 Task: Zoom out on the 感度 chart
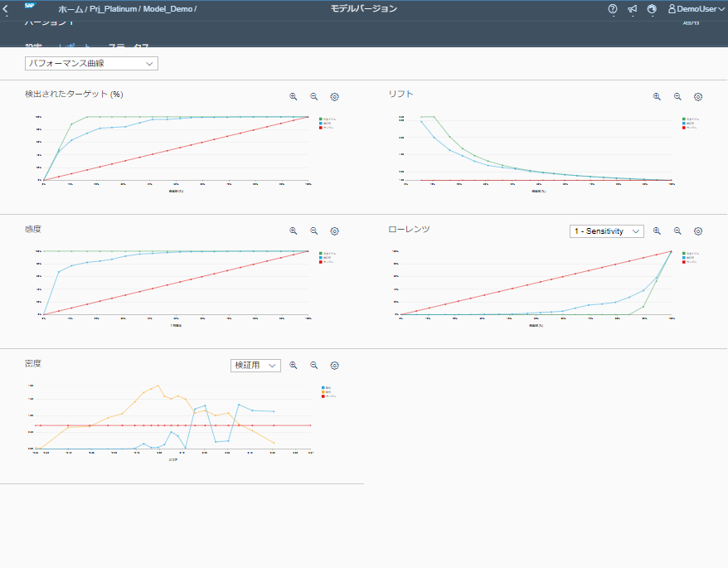[314, 231]
